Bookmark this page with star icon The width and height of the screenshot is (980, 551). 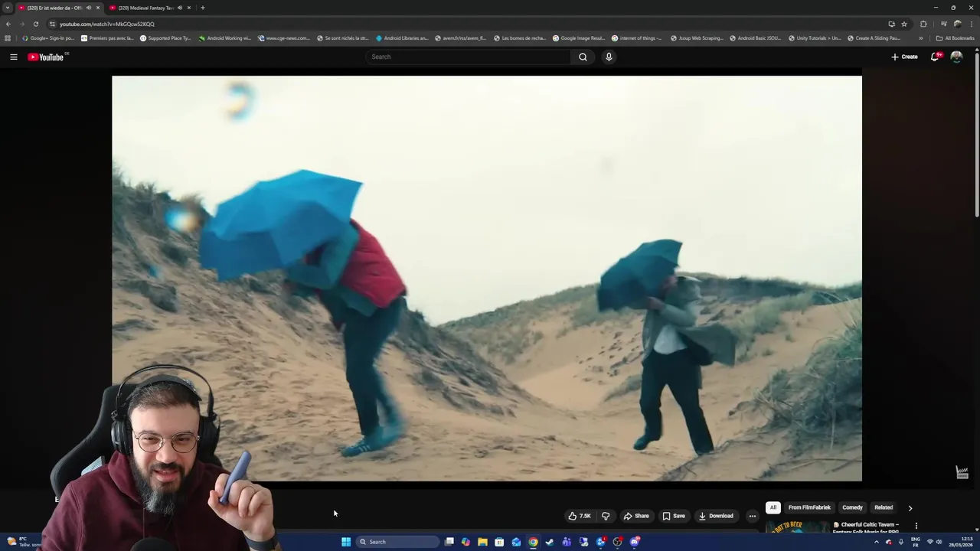pos(904,24)
